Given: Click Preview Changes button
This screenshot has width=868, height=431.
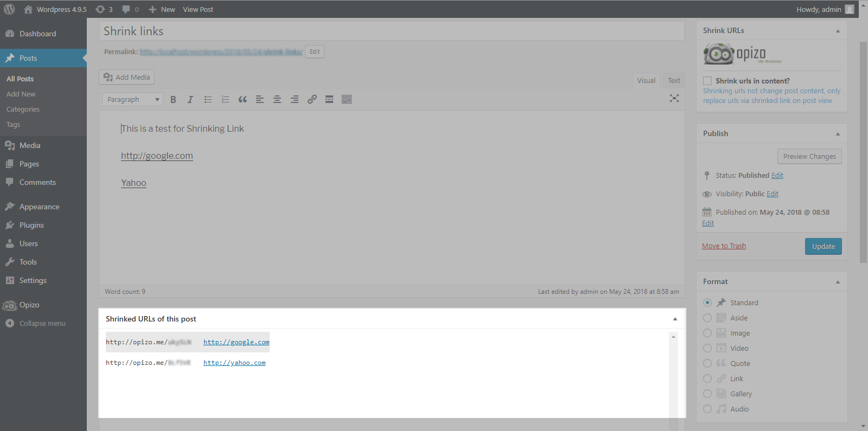Looking at the screenshot, I should 809,156.
